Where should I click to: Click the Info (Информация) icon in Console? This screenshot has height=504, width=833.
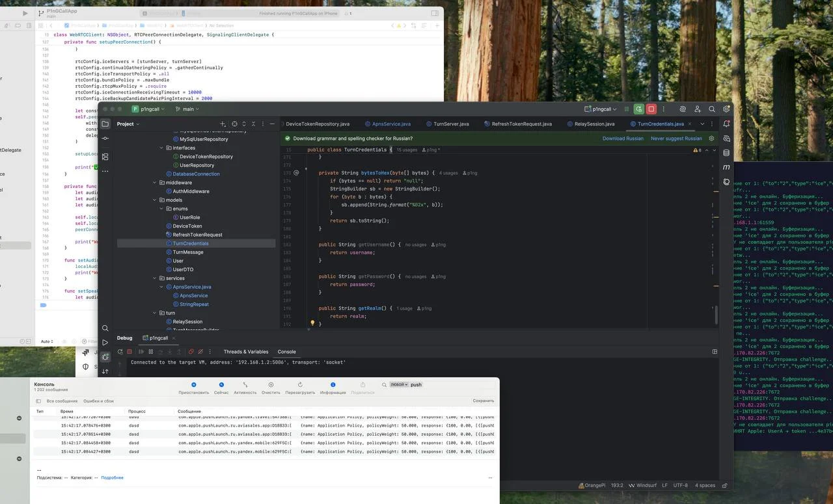coord(333,385)
